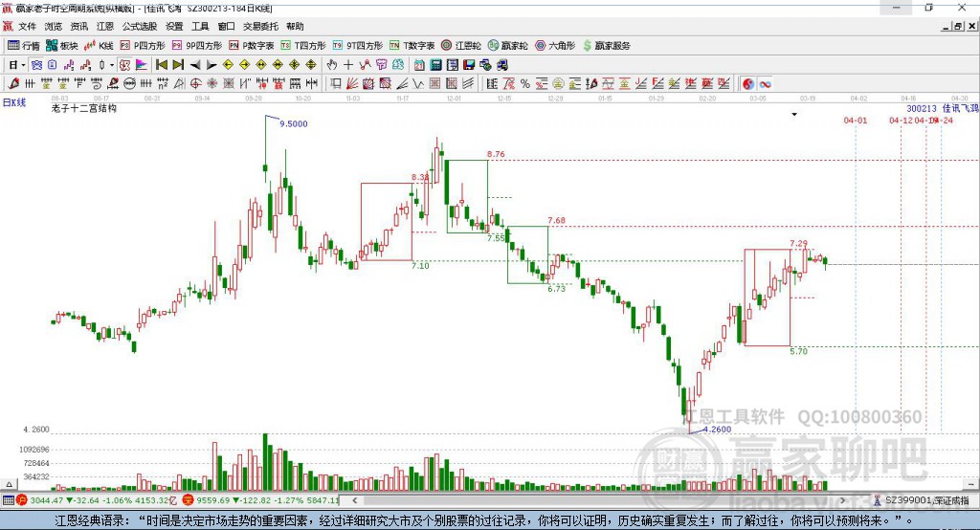
Task: Toggle the red-blue yin-yang icon
Action: [x=748, y=84]
